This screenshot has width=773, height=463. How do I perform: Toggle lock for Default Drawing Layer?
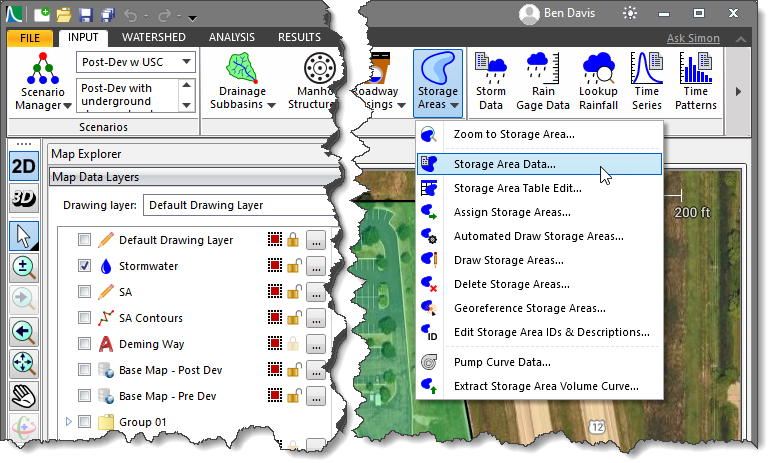(293, 240)
